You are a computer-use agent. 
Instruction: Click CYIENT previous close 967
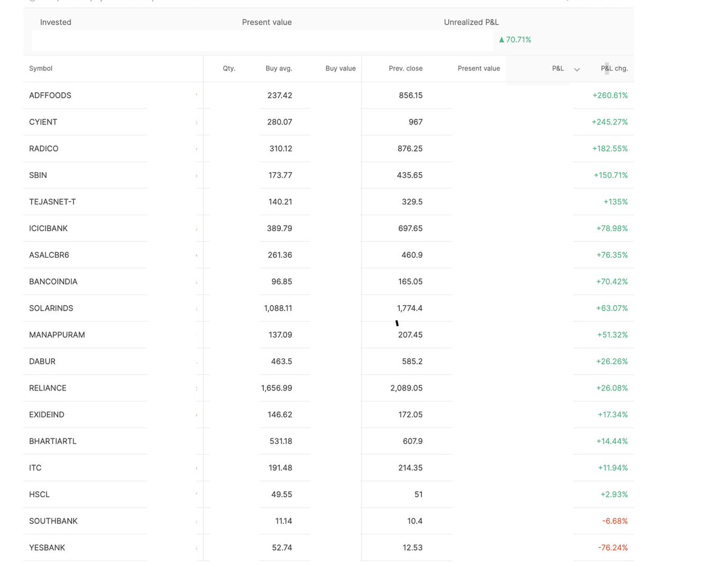[x=416, y=122]
